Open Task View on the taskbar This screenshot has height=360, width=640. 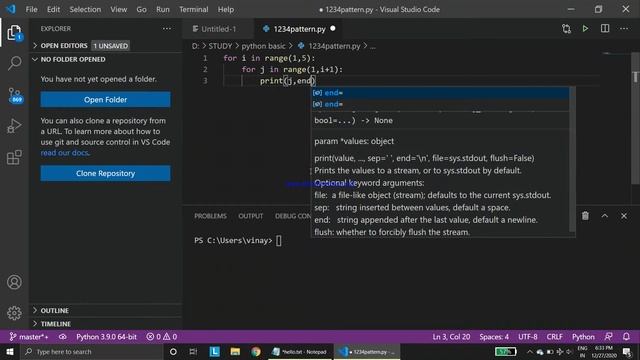(x=193, y=352)
